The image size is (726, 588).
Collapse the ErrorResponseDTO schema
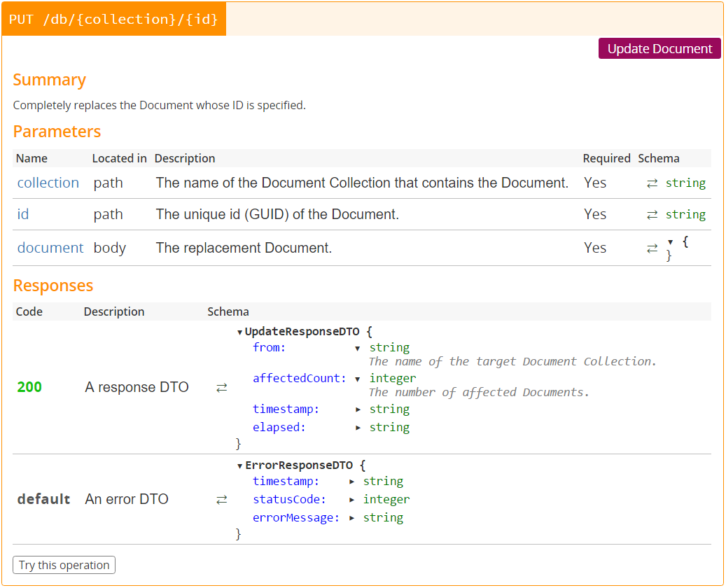tap(240, 465)
